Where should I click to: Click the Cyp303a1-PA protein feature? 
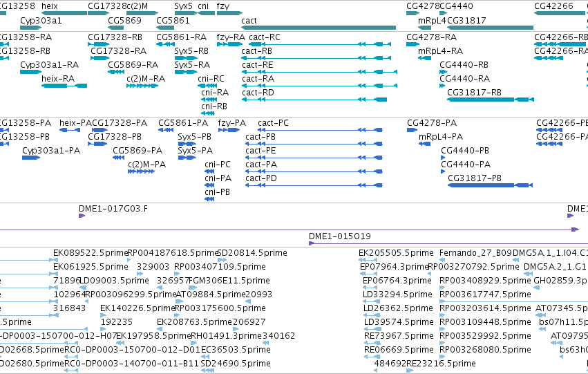tap(31, 158)
